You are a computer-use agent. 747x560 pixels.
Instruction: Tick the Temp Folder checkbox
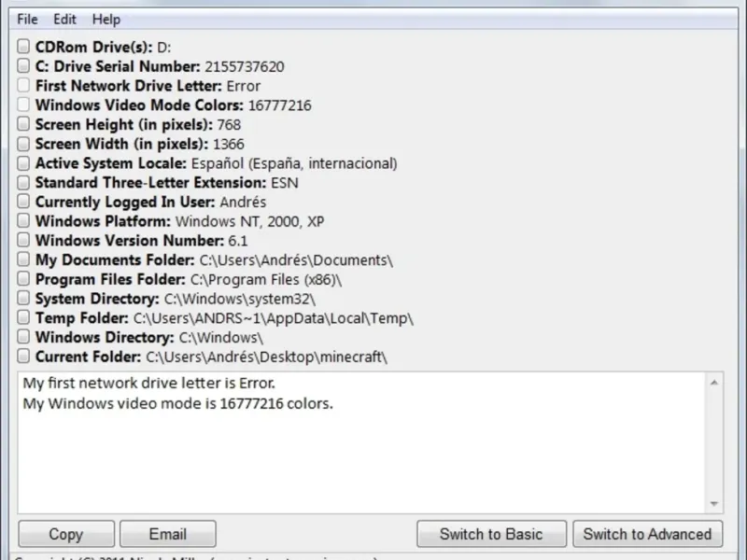23,317
